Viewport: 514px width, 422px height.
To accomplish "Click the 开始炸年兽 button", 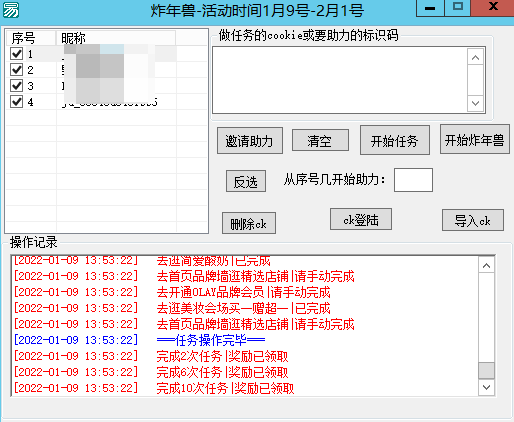I will (475, 139).
